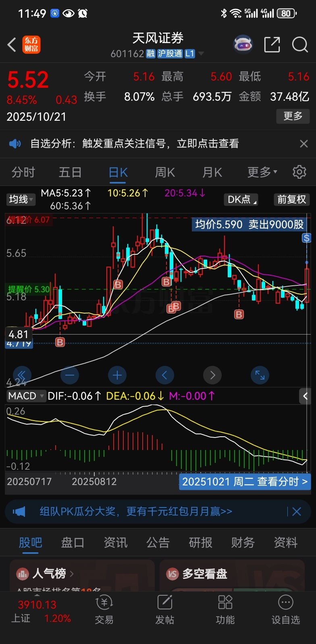This screenshot has height=644, width=316.
Task: Expand 人气榜 chevron
Action: pos(72,574)
